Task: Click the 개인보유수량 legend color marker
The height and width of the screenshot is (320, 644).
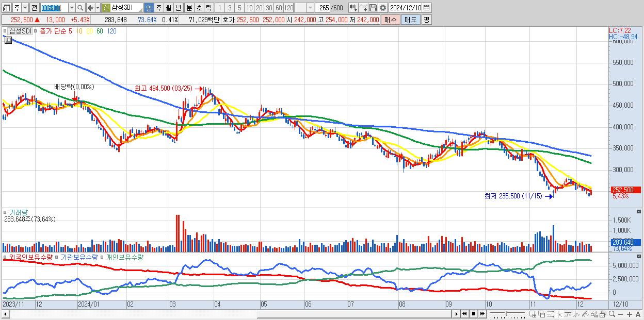Action: (x=103, y=257)
